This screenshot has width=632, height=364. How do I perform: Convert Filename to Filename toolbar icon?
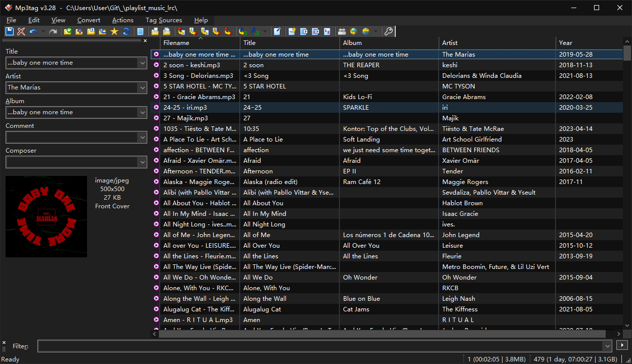click(x=204, y=31)
